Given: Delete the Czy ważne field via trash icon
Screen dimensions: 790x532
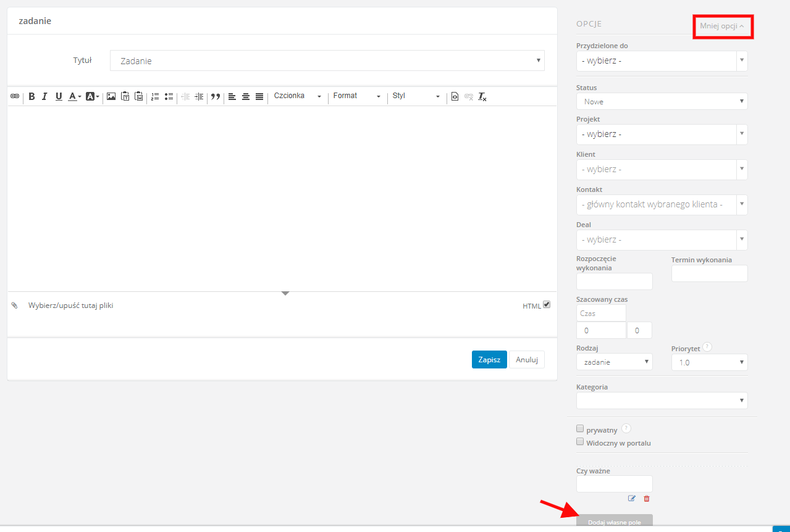Looking at the screenshot, I should (x=646, y=498).
